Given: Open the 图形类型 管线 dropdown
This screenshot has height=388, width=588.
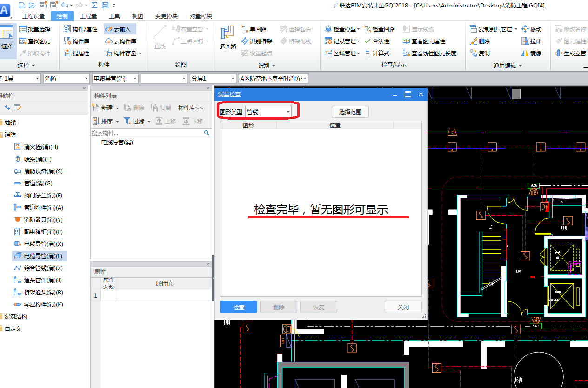Looking at the screenshot, I should [x=268, y=112].
